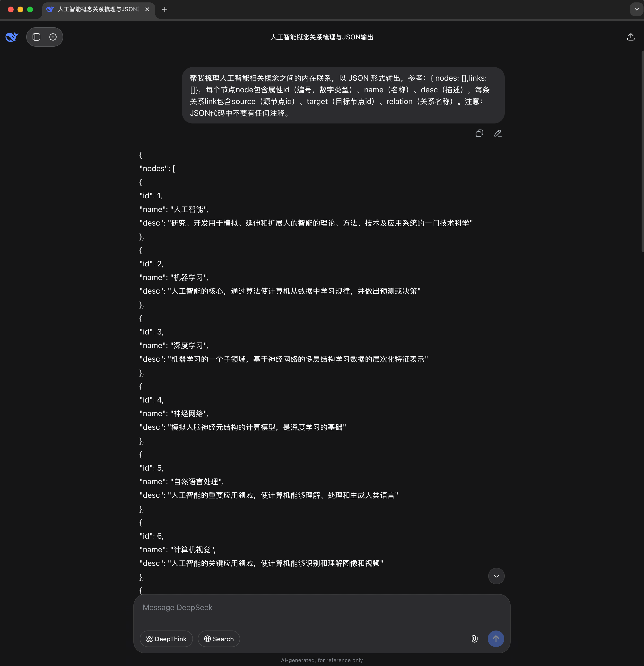The width and height of the screenshot is (644, 666).
Task: Click the share upload icon
Action: tap(630, 37)
